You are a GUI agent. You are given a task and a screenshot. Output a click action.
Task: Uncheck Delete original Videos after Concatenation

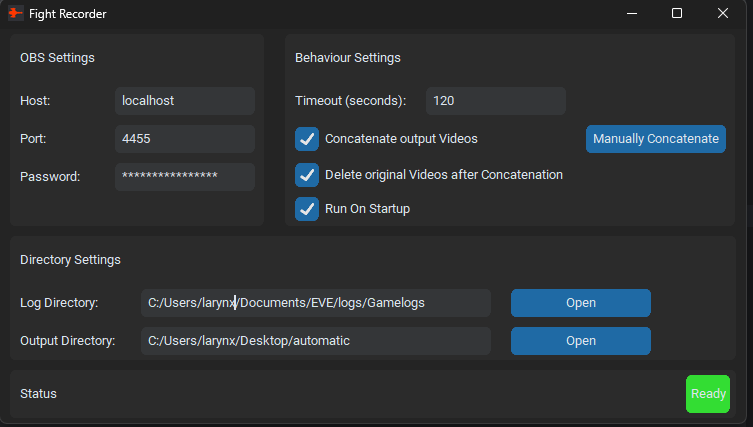tap(307, 175)
